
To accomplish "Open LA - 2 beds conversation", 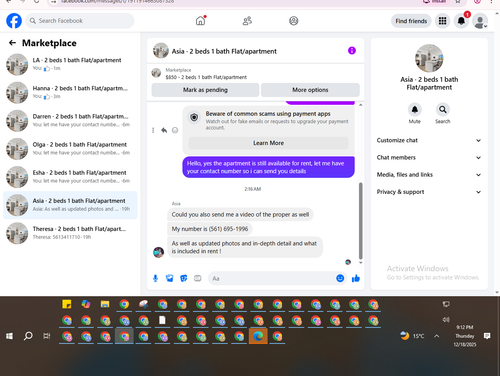I will [70, 64].
